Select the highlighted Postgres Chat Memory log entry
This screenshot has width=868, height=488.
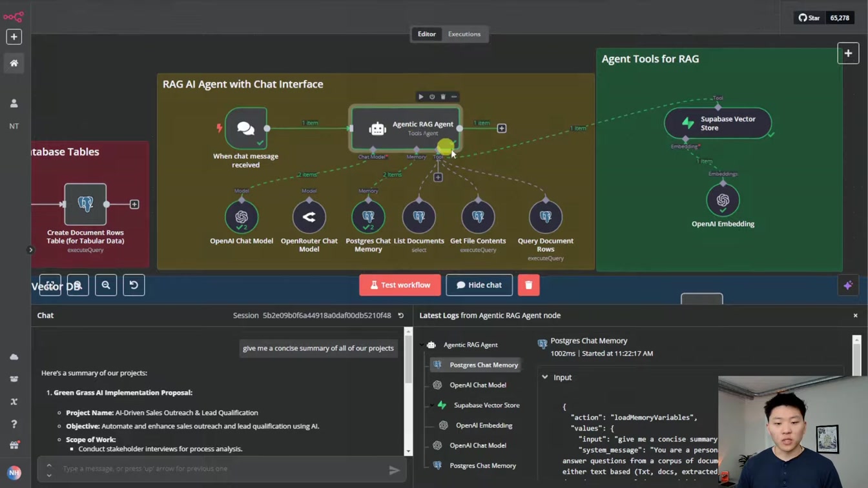point(477,365)
